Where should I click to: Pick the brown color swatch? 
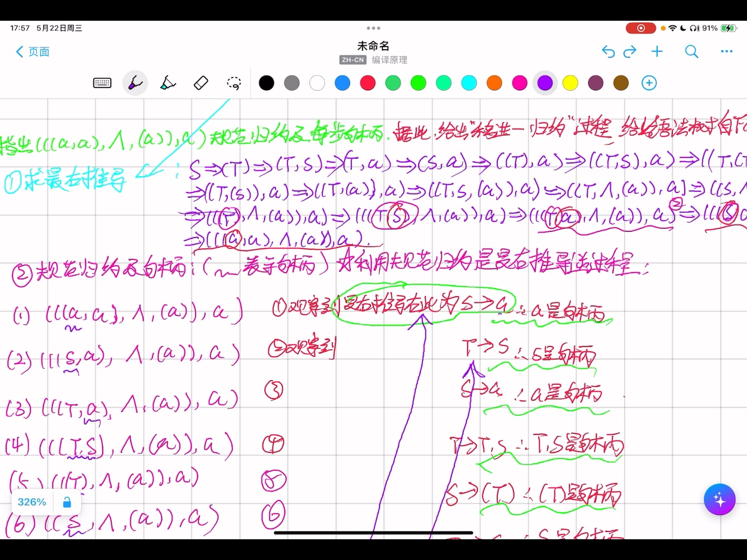click(621, 83)
